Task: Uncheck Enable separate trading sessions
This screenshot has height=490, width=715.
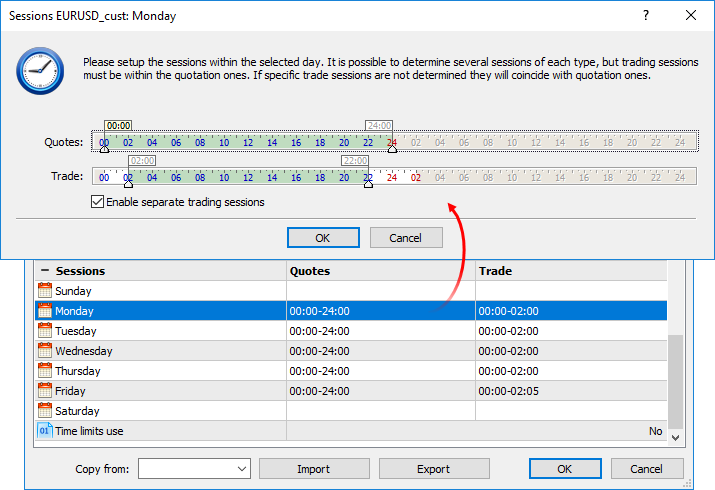Action: [x=97, y=201]
